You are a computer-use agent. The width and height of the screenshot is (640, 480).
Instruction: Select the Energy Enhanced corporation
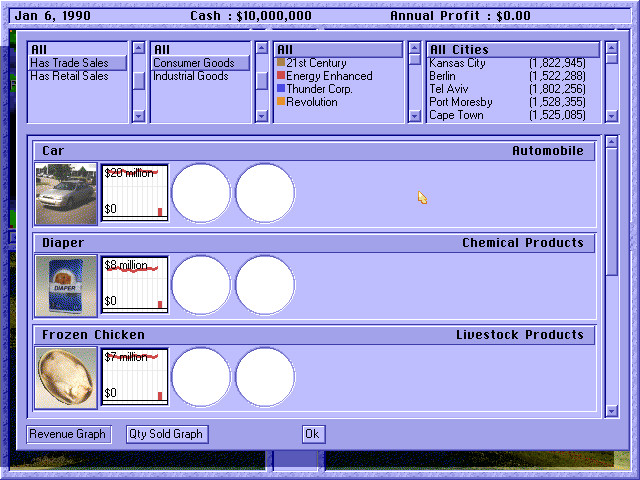pos(339,76)
